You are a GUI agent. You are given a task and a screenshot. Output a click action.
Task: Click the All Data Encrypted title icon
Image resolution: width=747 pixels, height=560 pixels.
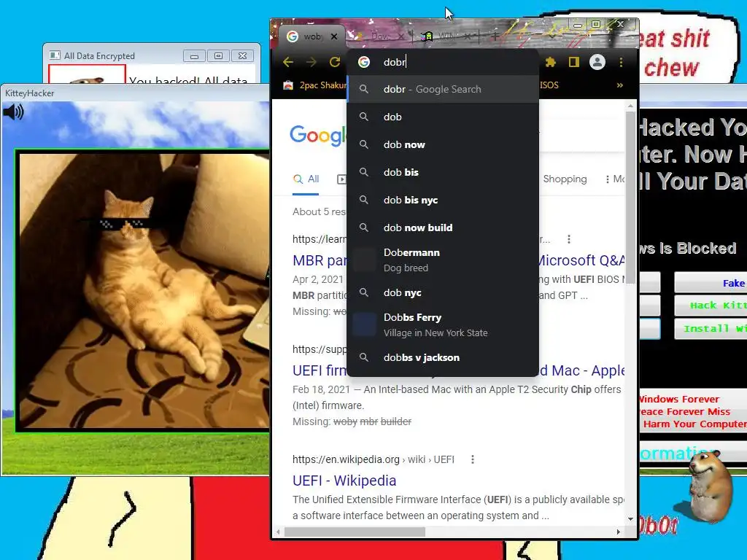55,55
